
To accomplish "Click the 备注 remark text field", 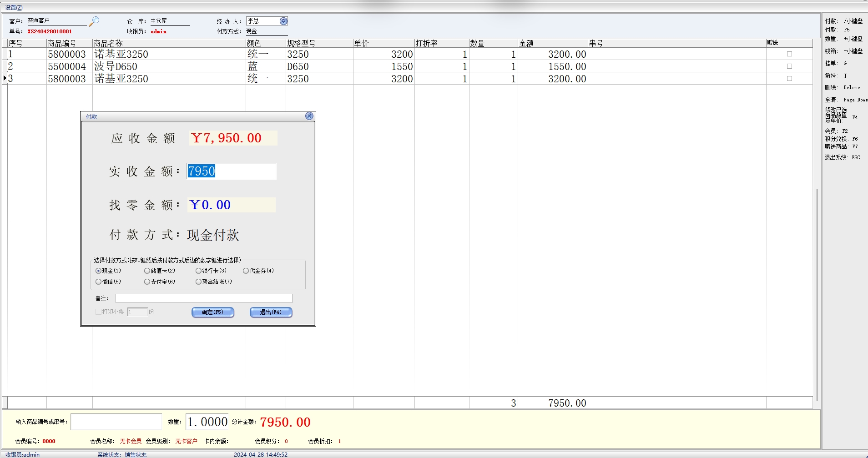I will pyautogui.click(x=203, y=298).
